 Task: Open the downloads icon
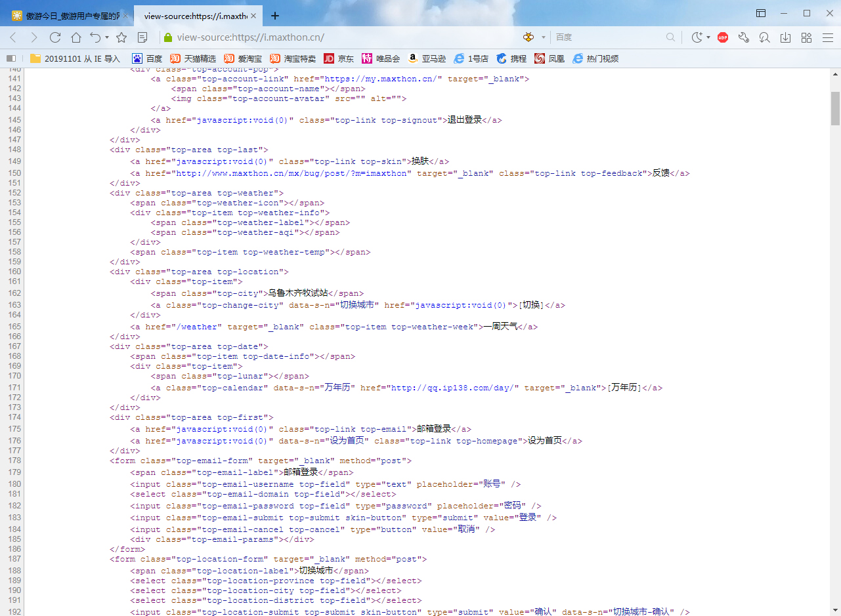point(785,37)
